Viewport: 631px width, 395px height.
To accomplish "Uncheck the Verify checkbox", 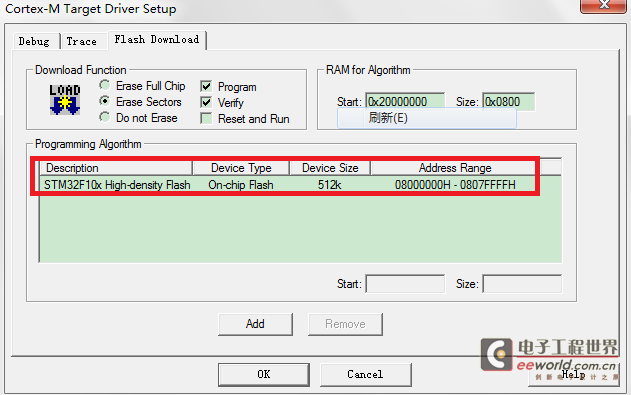I will 206,103.
